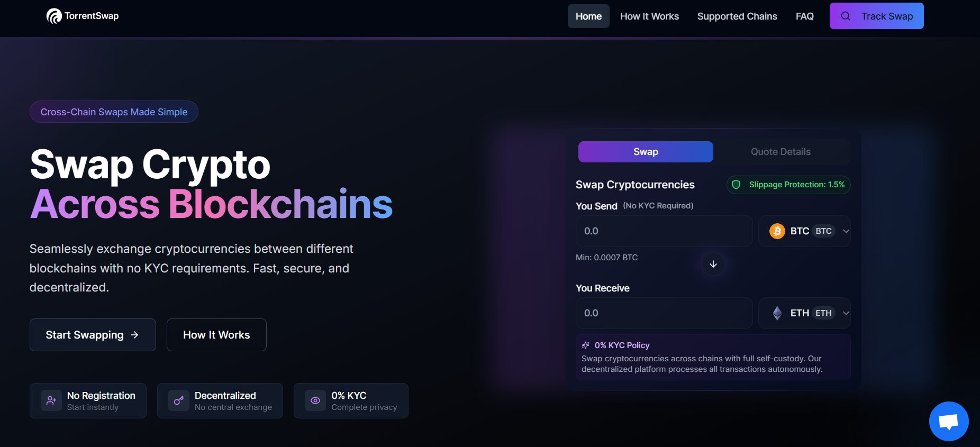Click the You Send amount field

(664, 231)
